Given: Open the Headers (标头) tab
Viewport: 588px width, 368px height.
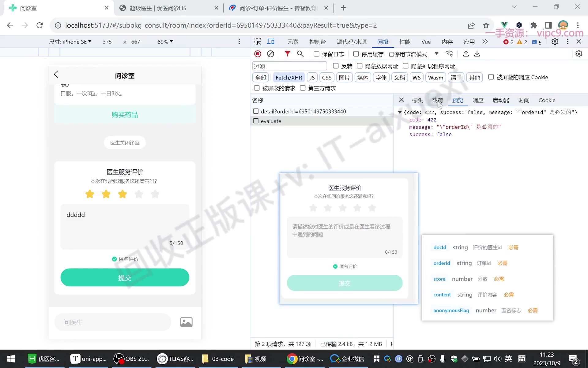Looking at the screenshot, I should [x=417, y=100].
